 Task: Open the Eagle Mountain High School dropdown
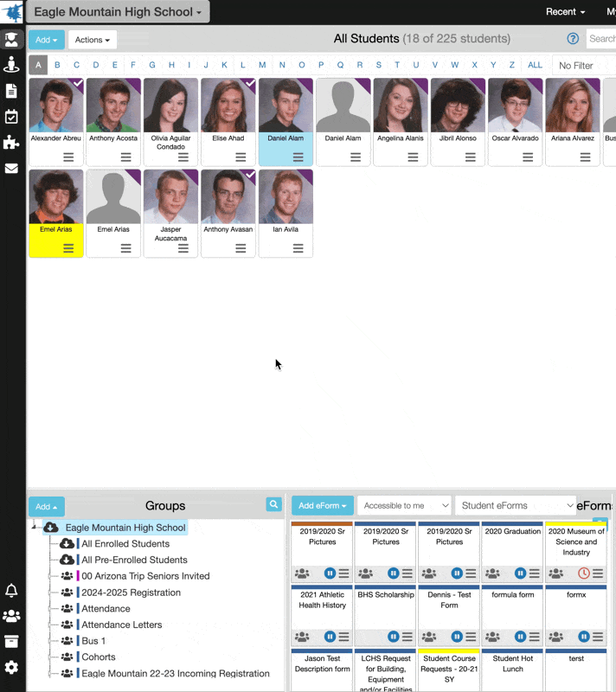pyautogui.click(x=118, y=12)
